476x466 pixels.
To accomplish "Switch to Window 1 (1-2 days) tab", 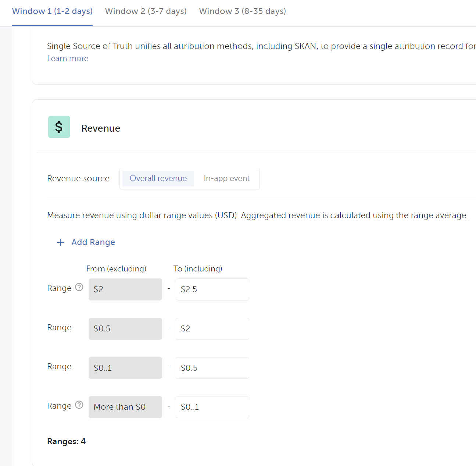I will 52,11.
